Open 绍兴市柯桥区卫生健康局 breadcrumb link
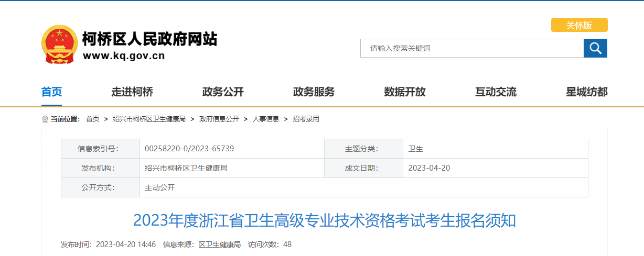The image size is (644, 256). click(x=149, y=119)
